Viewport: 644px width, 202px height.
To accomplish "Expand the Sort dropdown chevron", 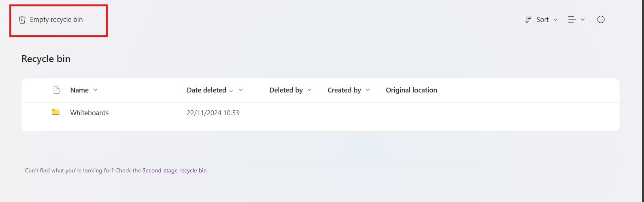I will [555, 19].
